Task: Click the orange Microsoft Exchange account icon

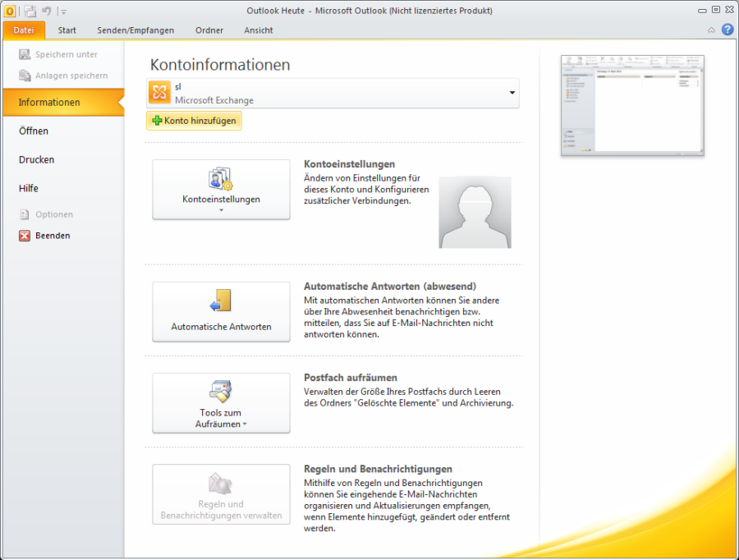Action: [x=159, y=93]
